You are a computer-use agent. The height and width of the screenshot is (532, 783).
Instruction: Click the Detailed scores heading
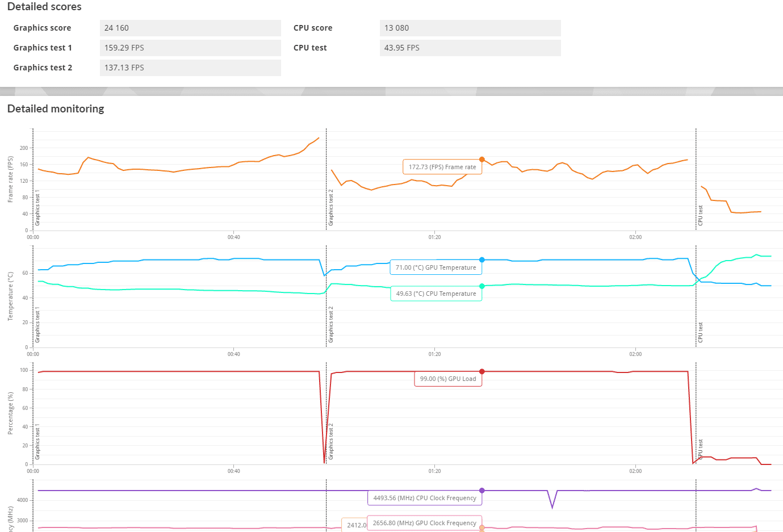point(44,7)
